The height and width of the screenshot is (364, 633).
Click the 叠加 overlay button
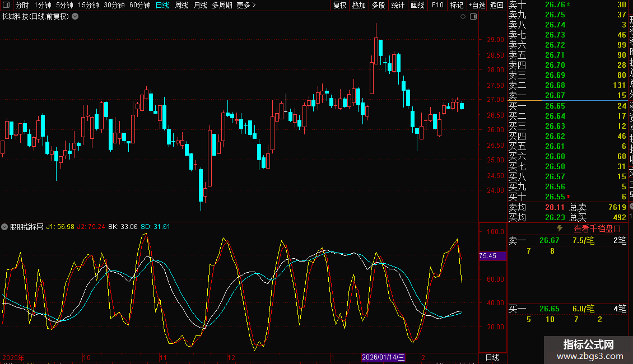point(359,5)
